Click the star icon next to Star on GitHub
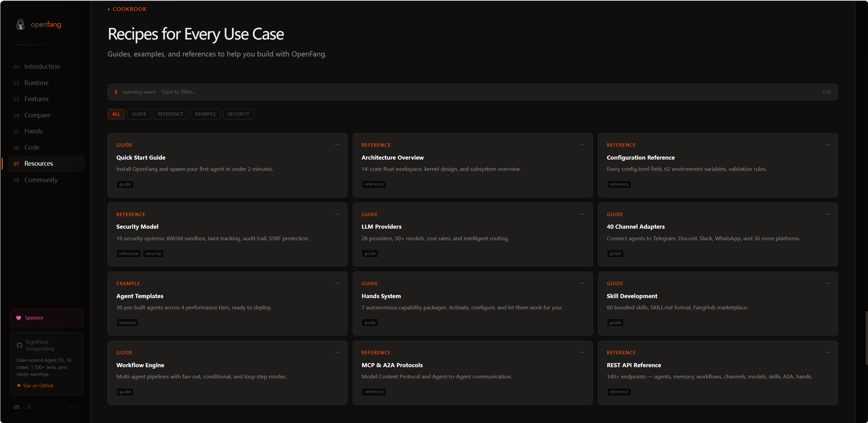Viewport: 868px width, 423px height. coord(19,386)
